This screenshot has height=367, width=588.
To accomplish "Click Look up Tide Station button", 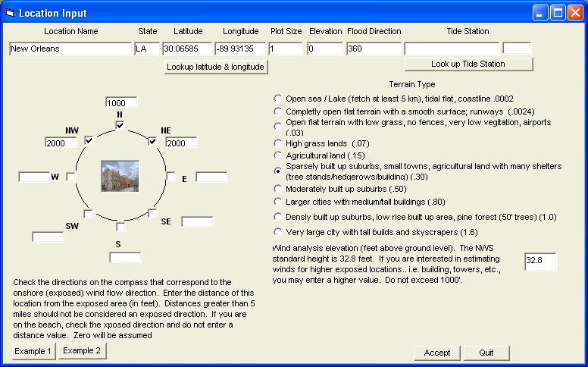I will pos(468,64).
